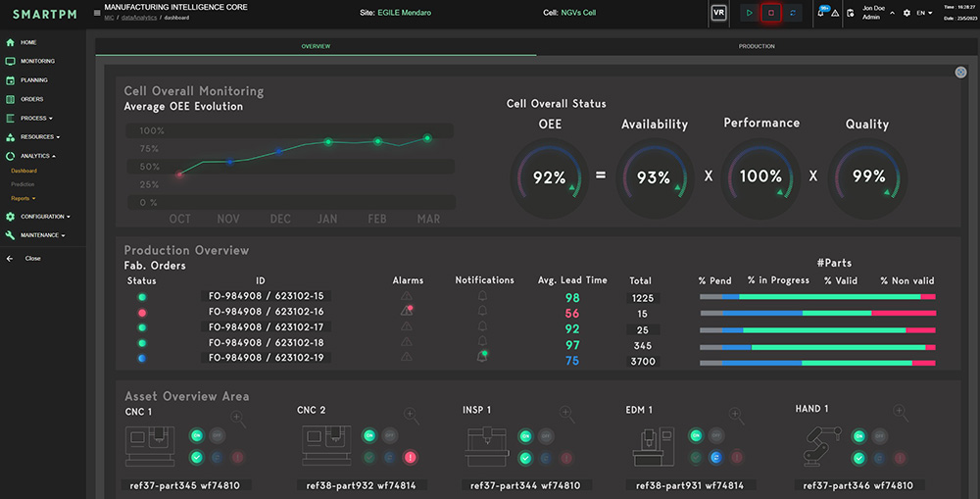Click the magnifier zoom icon for CNC 1
The height and width of the screenshot is (499, 980).
pyautogui.click(x=238, y=419)
